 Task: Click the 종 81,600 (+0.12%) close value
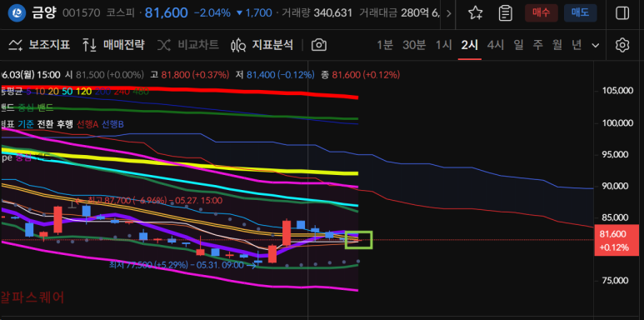(360, 75)
